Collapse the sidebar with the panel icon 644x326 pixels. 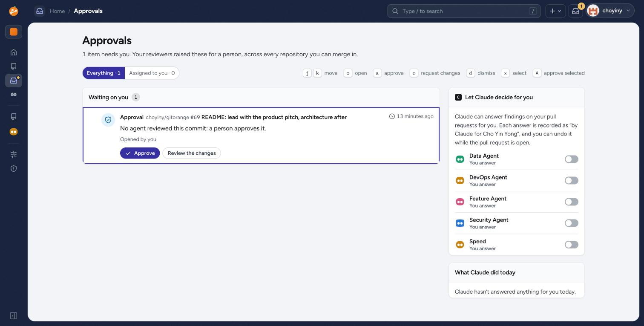click(14, 316)
